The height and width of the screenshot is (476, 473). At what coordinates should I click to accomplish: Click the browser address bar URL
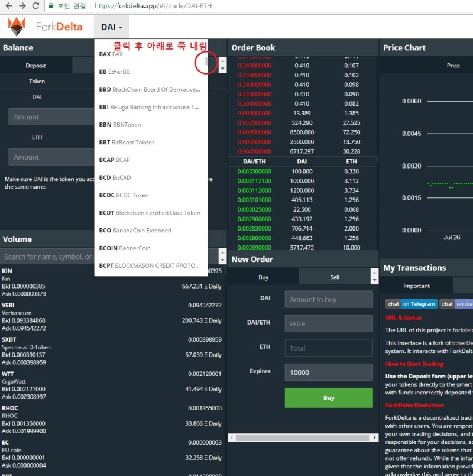(x=153, y=6)
